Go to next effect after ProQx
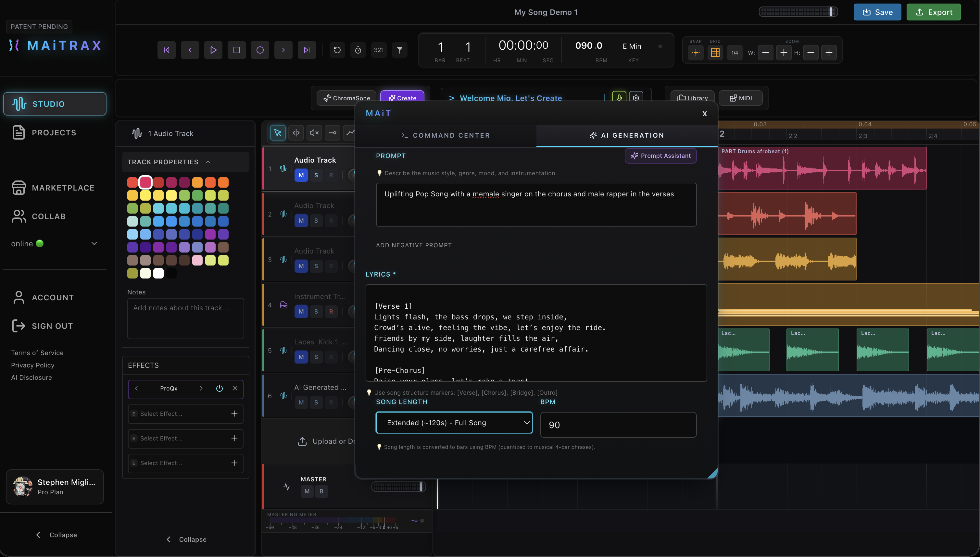The image size is (980, 557). pyautogui.click(x=201, y=388)
